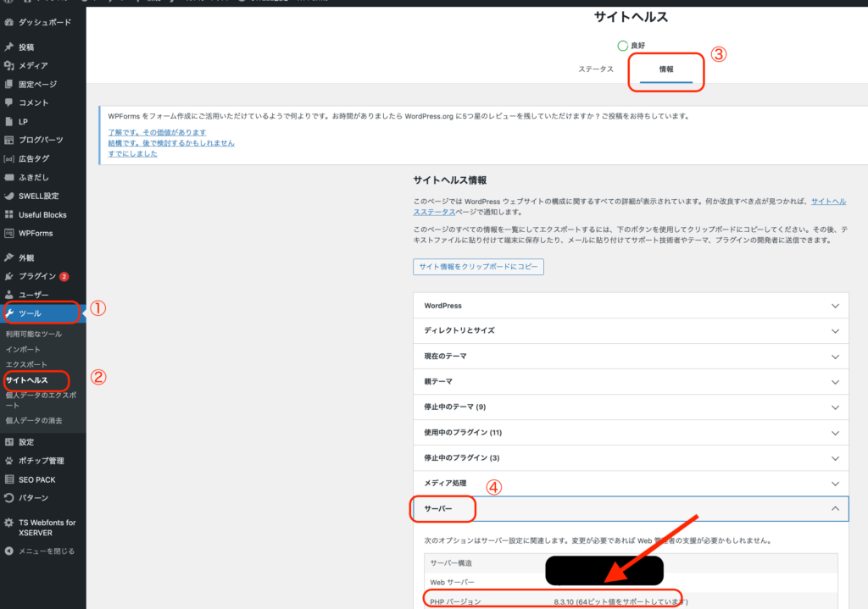Open the 設定 settings icon
868x609 pixels.
click(x=11, y=441)
